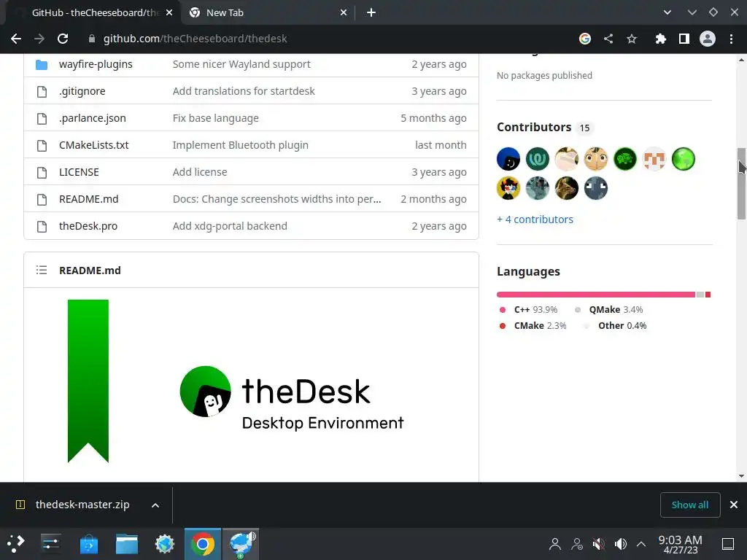Click the file icon beside CMakeLists.txt

point(42,145)
